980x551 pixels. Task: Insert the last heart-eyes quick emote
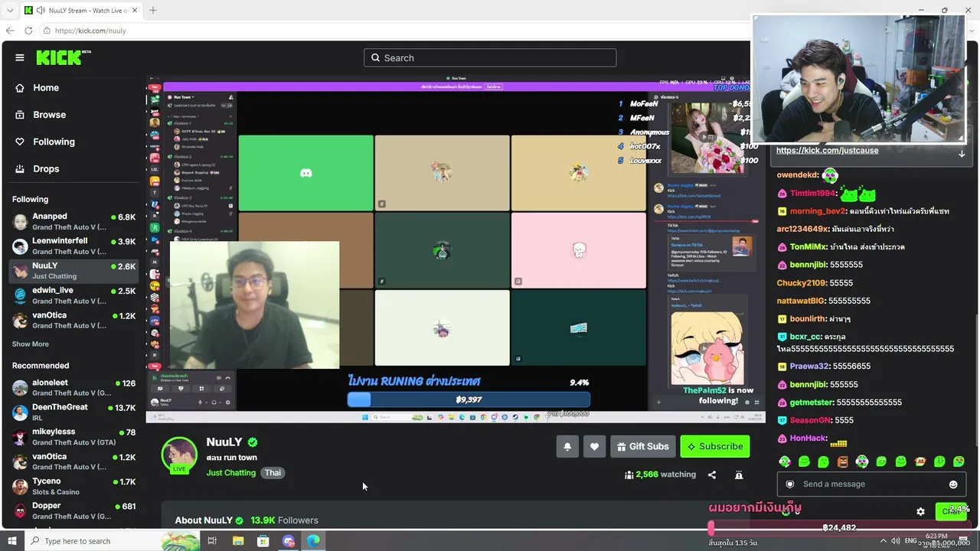pyautogui.click(x=959, y=461)
